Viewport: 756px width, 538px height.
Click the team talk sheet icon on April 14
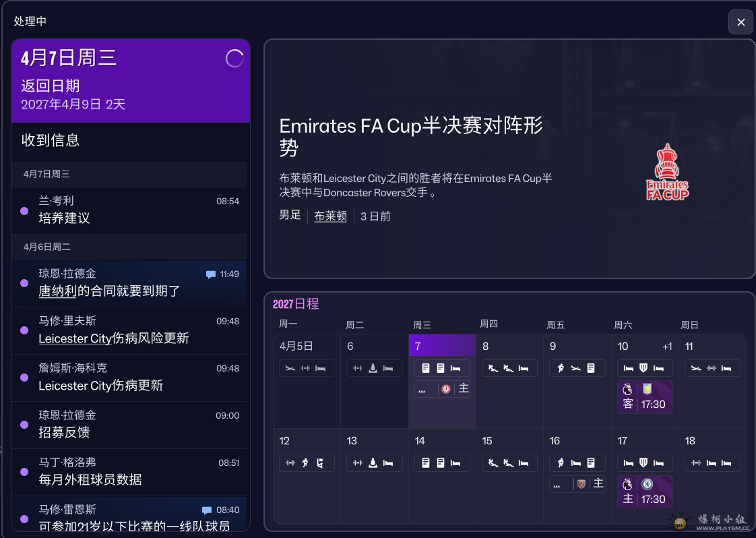425,462
